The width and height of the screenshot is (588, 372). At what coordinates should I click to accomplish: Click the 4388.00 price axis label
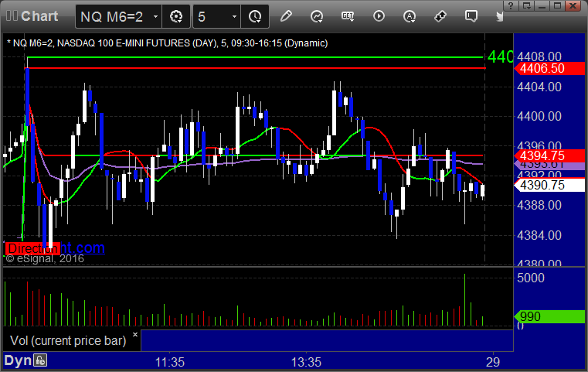click(x=539, y=205)
